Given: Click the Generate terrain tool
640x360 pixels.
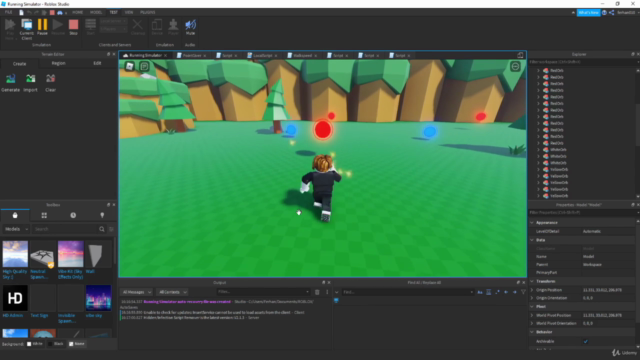Looking at the screenshot, I should [x=11, y=82].
